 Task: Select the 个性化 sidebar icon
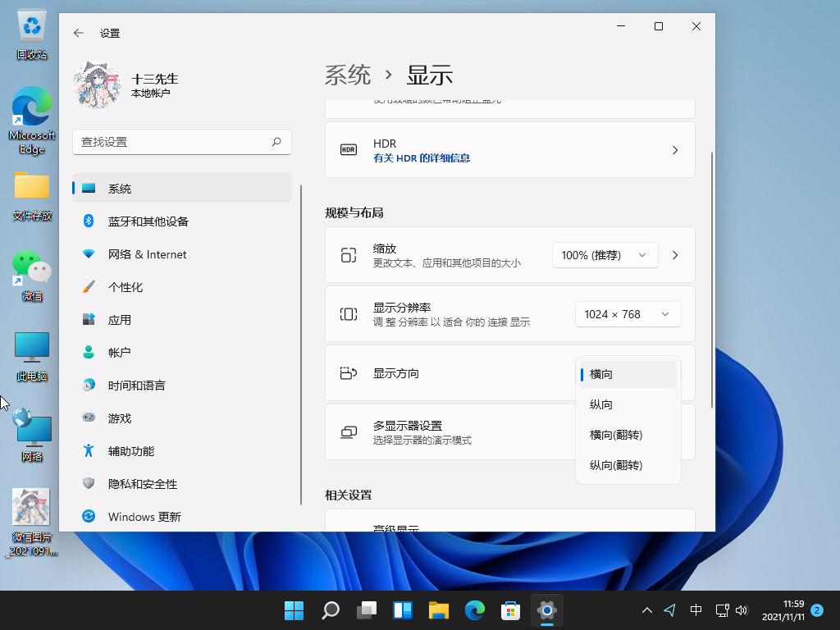(89, 287)
